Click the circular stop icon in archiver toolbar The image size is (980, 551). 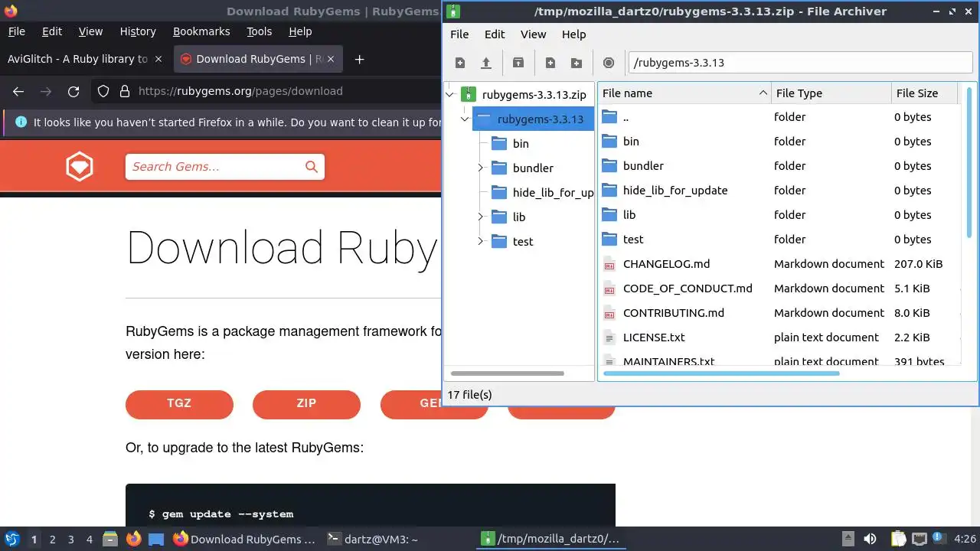(x=609, y=63)
